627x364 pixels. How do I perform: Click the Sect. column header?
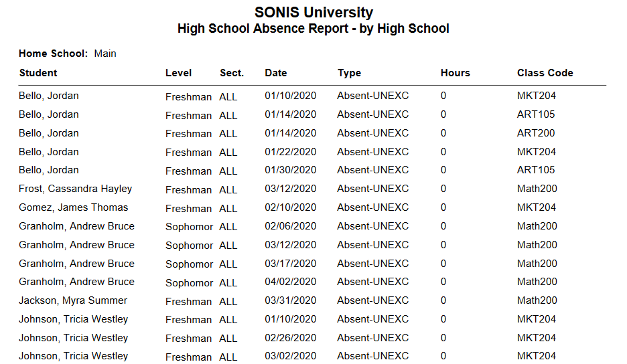(232, 73)
